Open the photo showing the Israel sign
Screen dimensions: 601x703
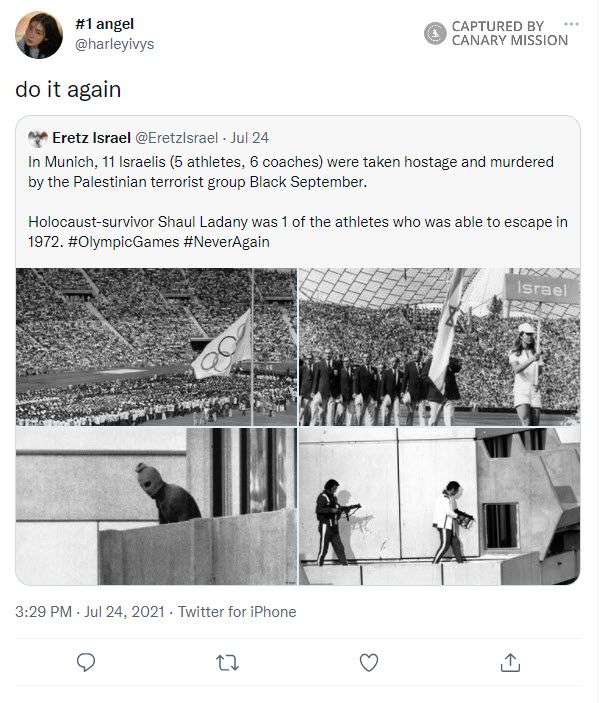439,346
